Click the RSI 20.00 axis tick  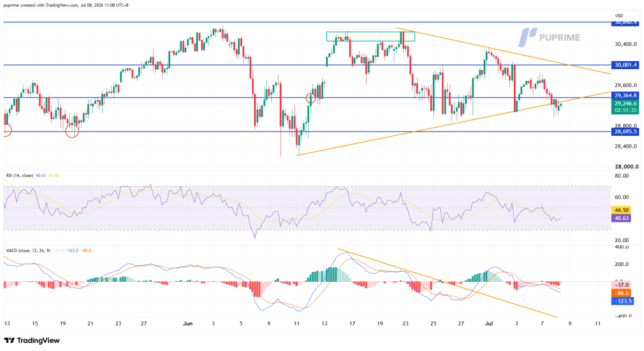pyautogui.click(x=621, y=240)
